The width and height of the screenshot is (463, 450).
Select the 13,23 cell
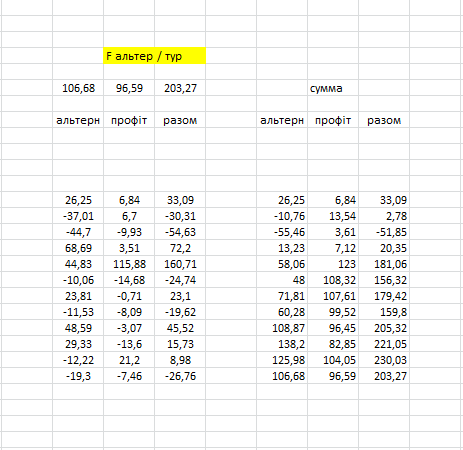pos(282,248)
